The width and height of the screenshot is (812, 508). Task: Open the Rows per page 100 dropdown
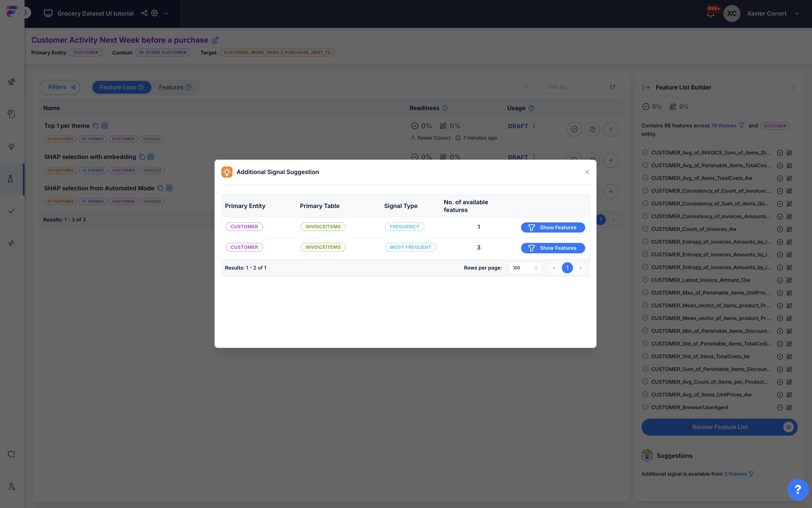[525, 268]
